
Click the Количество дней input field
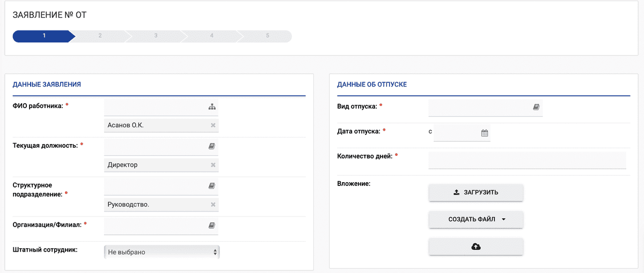(527, 160)
